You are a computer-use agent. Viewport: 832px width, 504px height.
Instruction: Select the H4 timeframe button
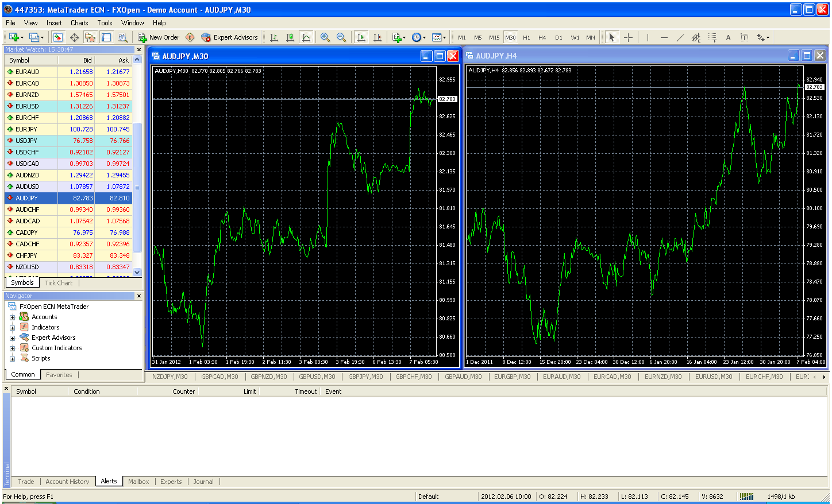coord(542,37)
